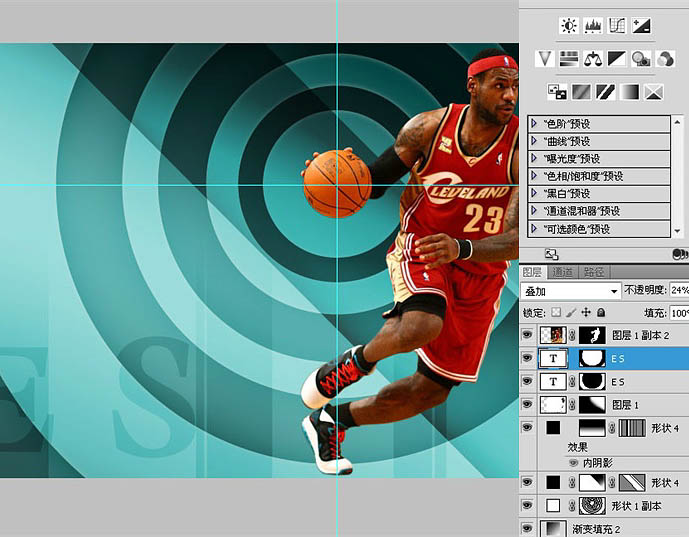689x537 pixels.
Task: Expand the "可选颜色" presets group
Action: click(534, 229)
